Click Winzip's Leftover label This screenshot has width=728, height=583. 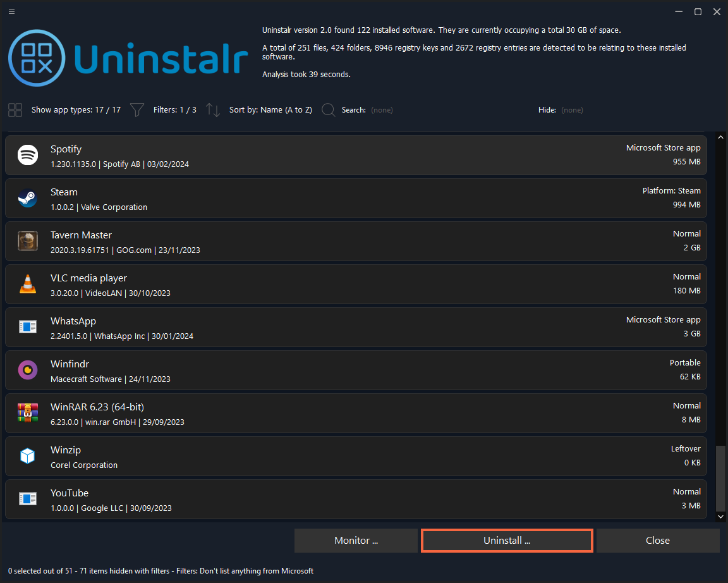click(685, 448)
